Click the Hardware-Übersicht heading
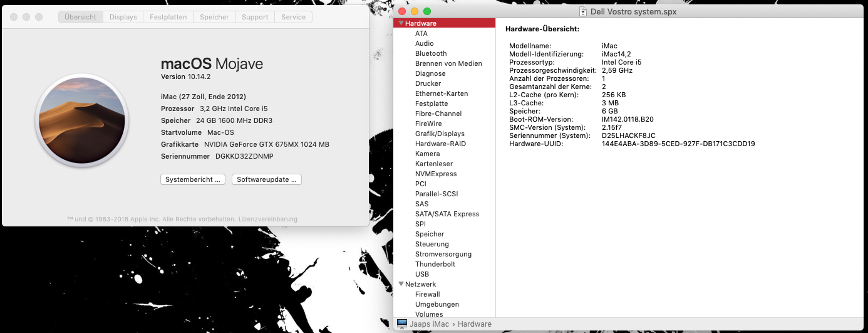 click(x=542, y=29)
